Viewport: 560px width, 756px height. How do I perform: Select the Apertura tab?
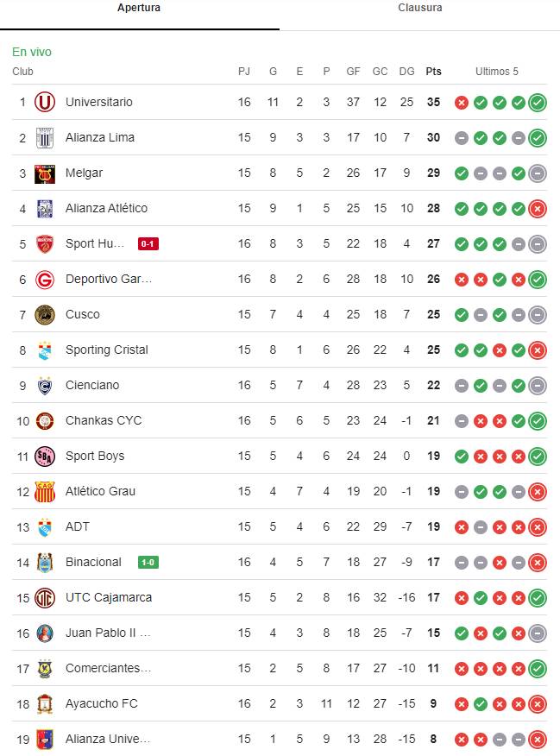[x=139, y=8]
